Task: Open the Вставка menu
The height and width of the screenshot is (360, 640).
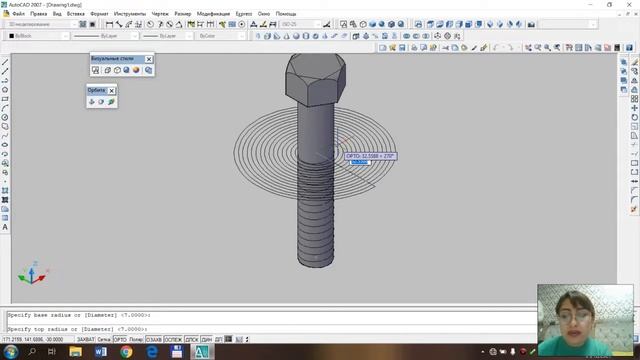Action: (x=76, y=14)
